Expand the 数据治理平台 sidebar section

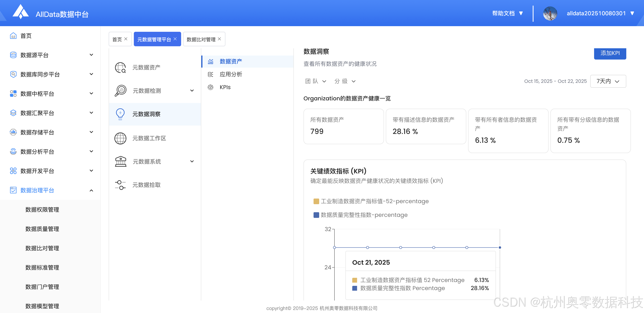[x=37, y=190]
